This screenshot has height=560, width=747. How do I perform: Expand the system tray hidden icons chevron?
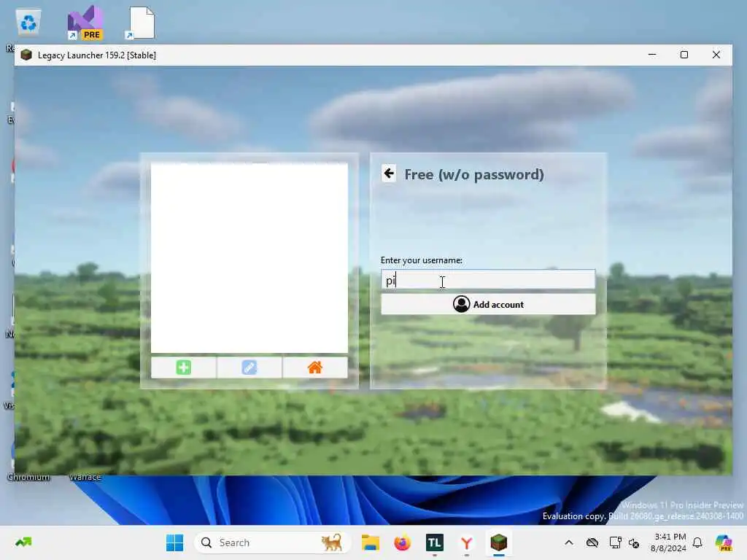pos(569,542)
